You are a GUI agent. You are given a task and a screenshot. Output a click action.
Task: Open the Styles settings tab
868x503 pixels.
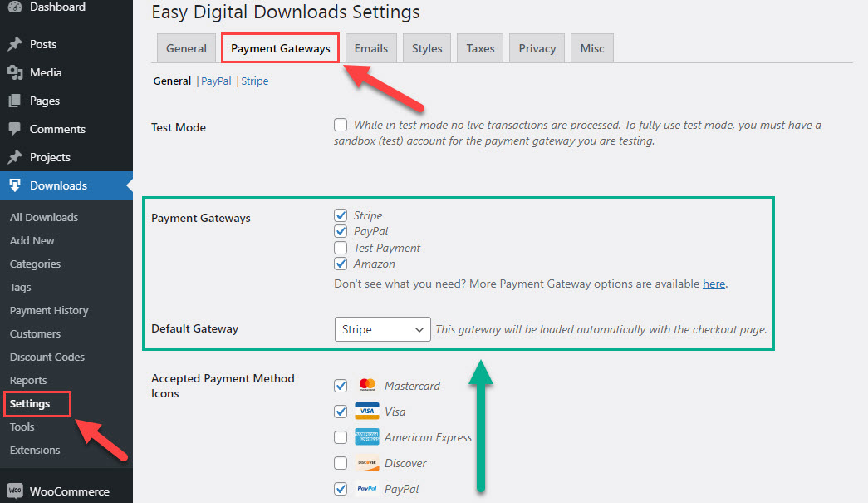(427, 48)
